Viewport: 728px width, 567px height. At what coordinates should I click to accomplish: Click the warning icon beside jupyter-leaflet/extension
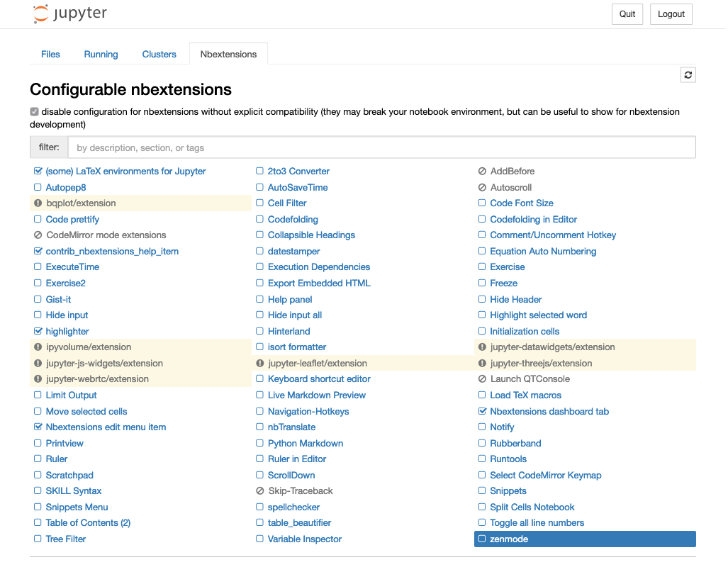tap(260, 363)
